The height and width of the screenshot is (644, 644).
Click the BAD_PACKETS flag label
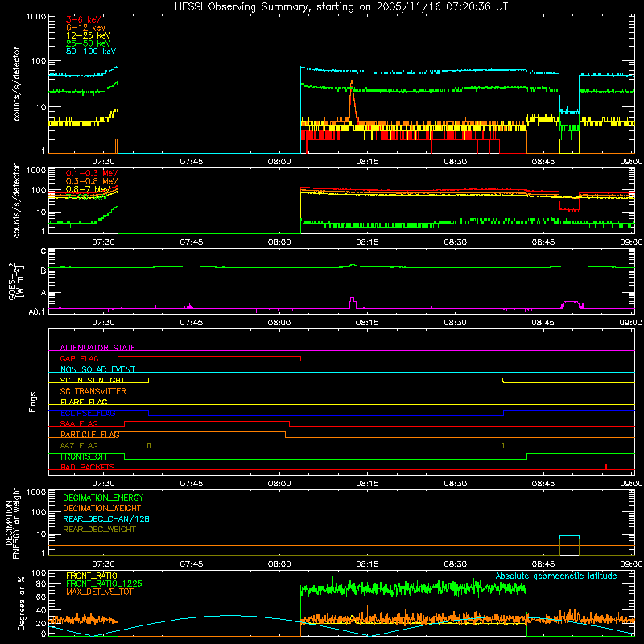click(88, 467)
